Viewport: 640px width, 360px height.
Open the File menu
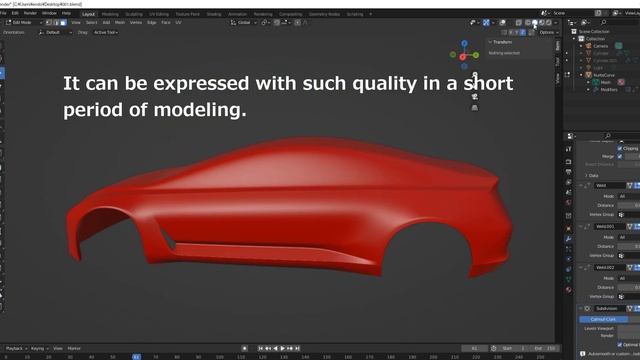click(x=3, y=13)
